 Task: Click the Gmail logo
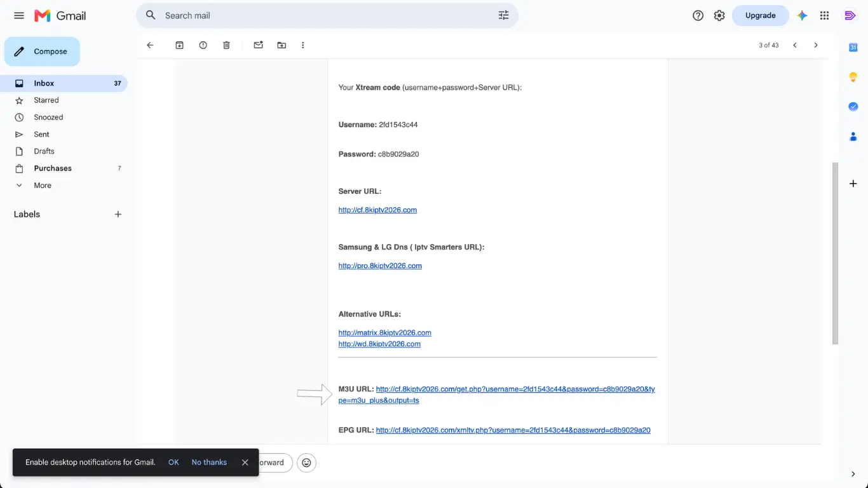coord(60,15)
